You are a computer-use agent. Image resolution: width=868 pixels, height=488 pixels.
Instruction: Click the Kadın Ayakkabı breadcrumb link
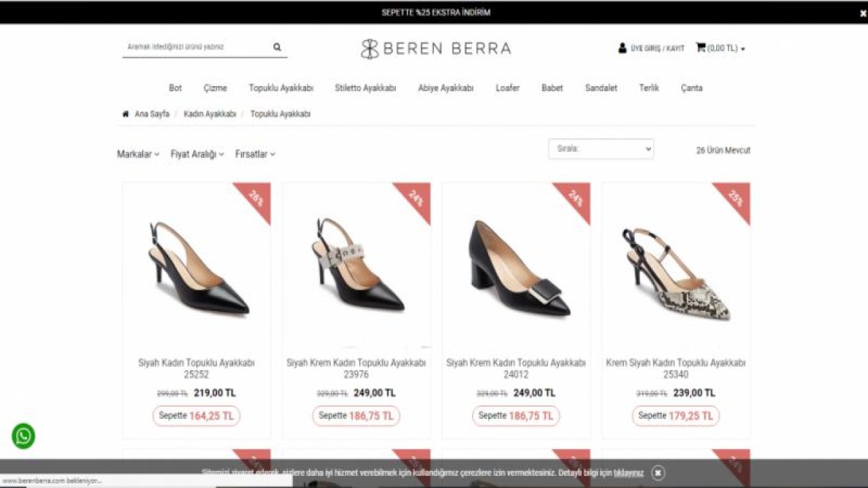[x=210, y=114]
